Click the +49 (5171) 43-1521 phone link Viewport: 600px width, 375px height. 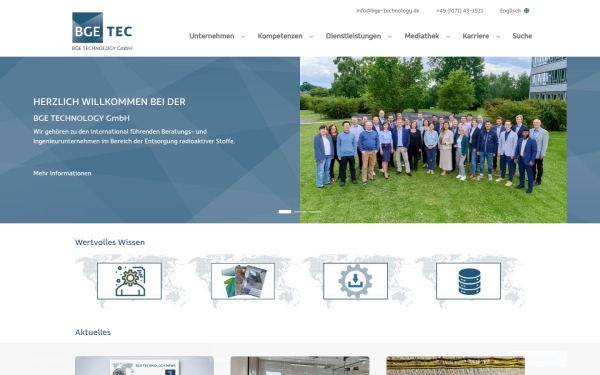(460, 11)
